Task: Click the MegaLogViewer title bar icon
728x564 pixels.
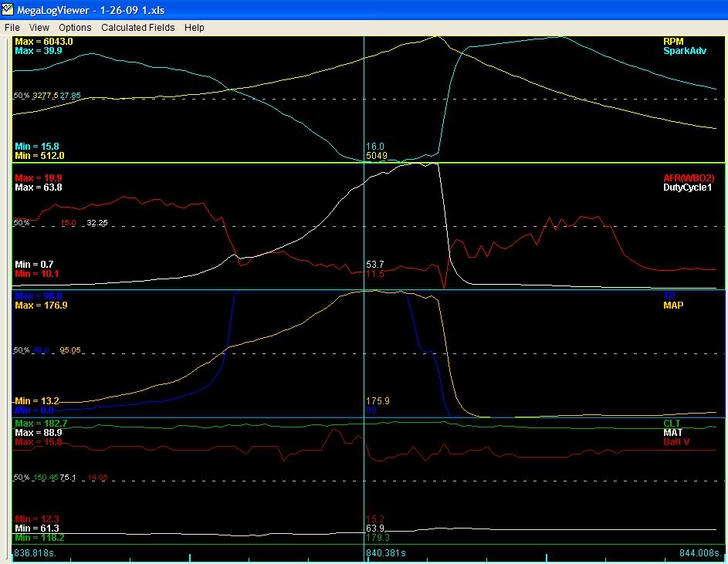Action: click(8, 10)
